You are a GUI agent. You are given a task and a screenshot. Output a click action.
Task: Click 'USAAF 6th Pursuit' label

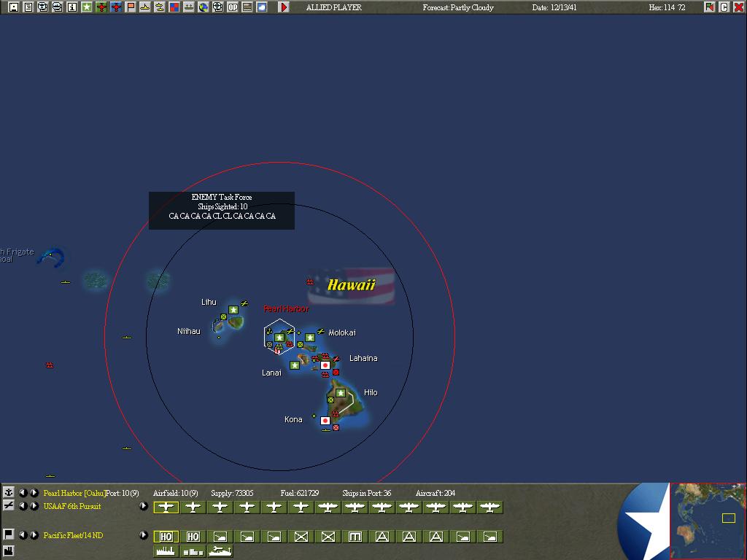tap(72, 506)
